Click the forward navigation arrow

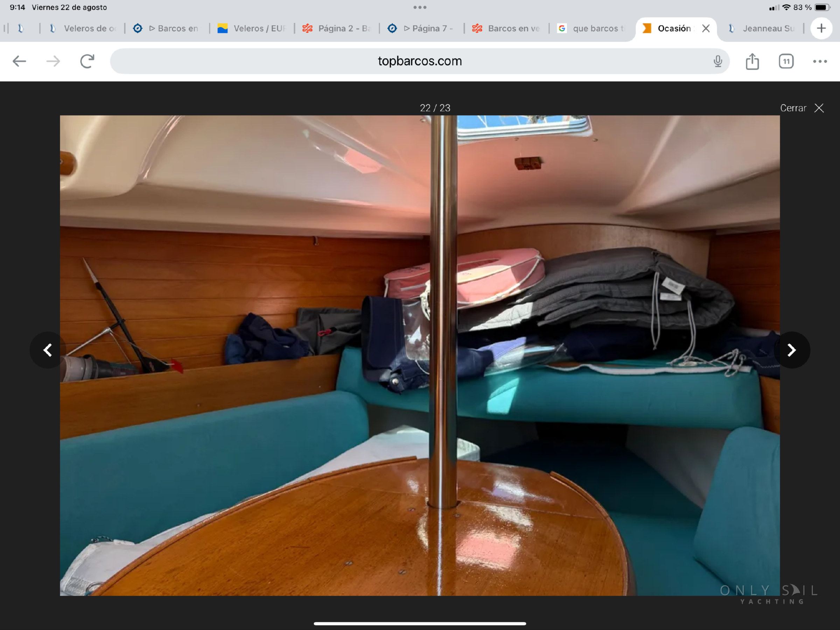coord(53,61)
